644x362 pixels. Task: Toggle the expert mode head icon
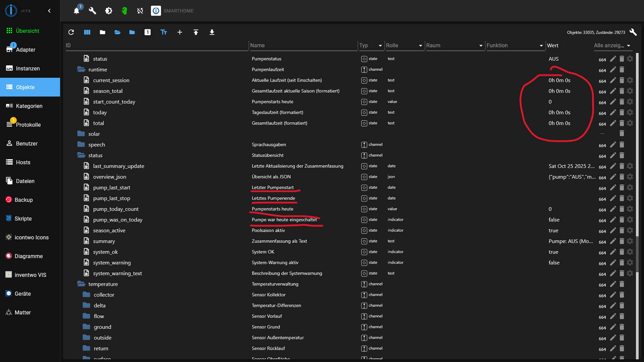point(124,11)
